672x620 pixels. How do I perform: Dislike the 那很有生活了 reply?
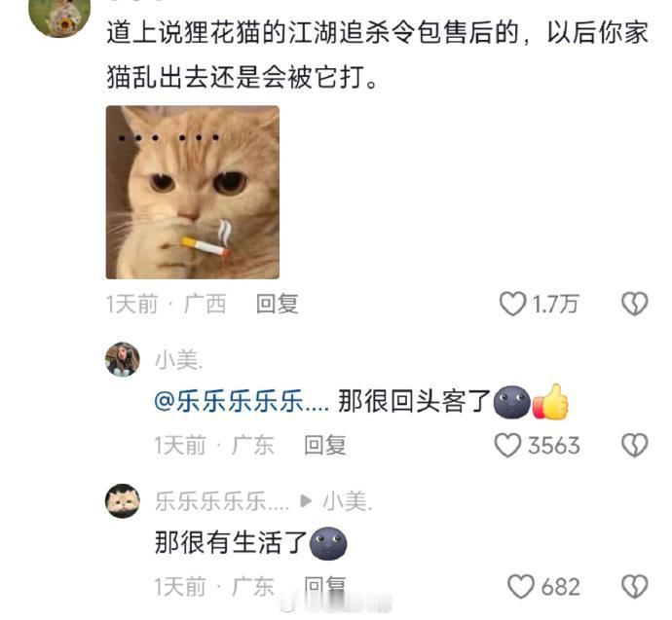pos(635,587)
